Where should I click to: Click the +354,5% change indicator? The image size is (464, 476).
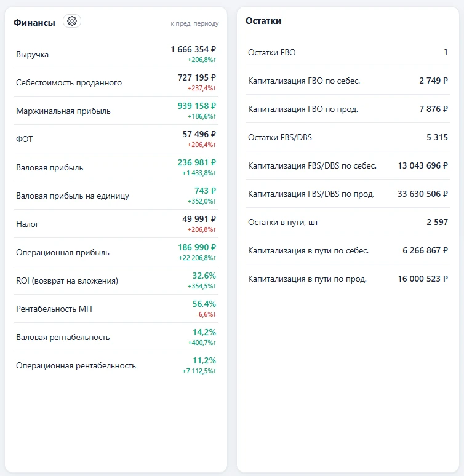[x=201, y=286]
